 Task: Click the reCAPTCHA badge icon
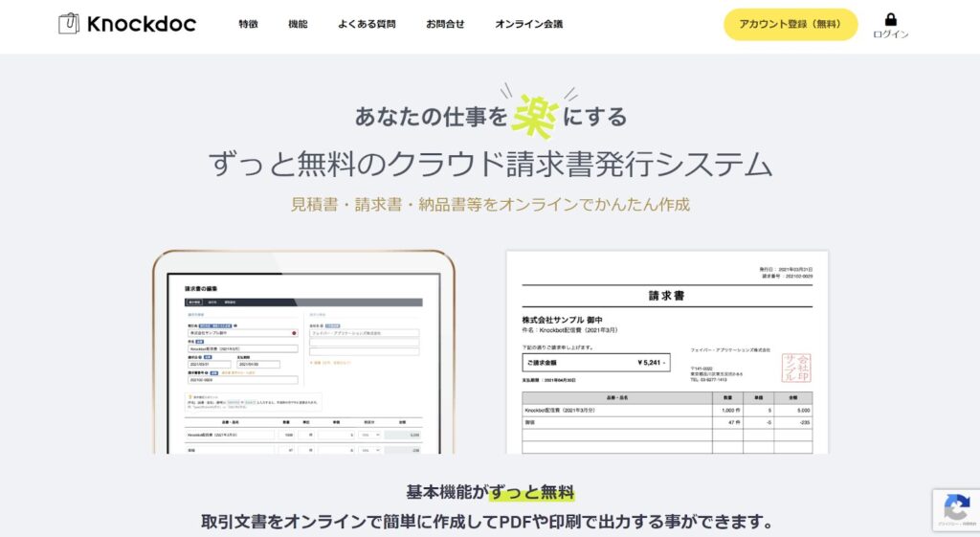955,507
